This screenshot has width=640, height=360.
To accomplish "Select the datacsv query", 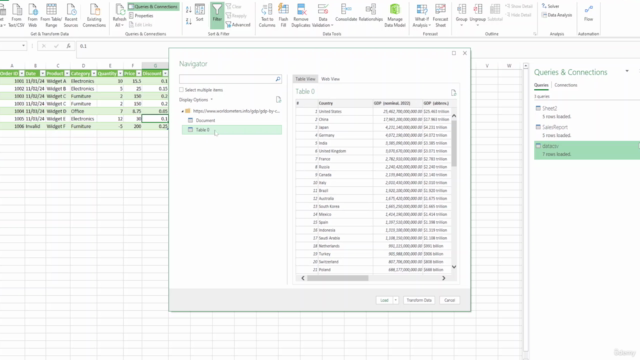I will click(x=587, y=150).
